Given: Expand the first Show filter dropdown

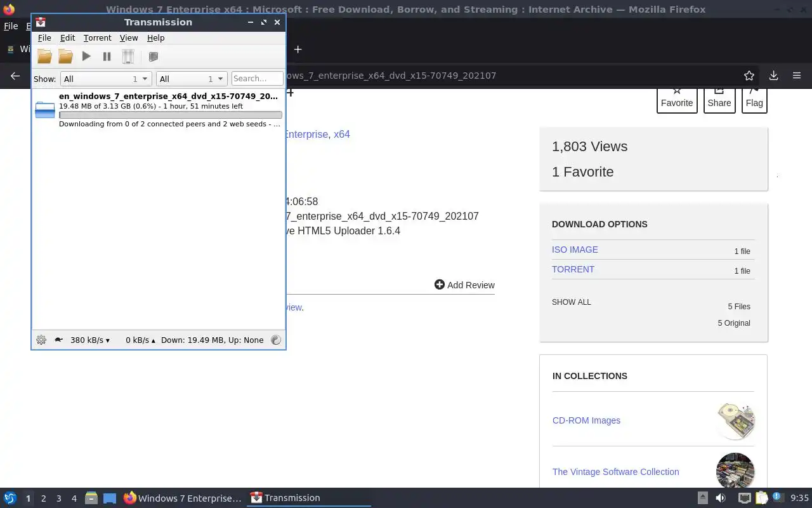Looking at the screenshot, I should tap(105, 79).
